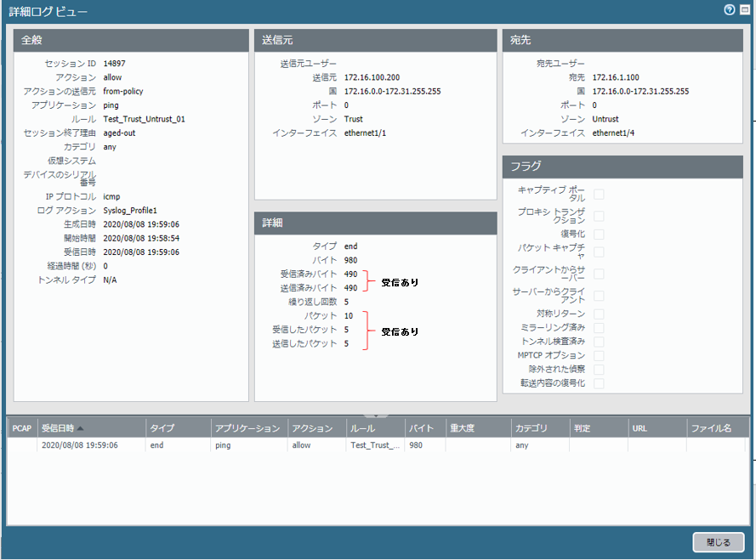Image resolution: width=756 pixels, height=560 pixels.
Task: Toggle the 除外された偵察 checkbox
Action: pos(599,370)
